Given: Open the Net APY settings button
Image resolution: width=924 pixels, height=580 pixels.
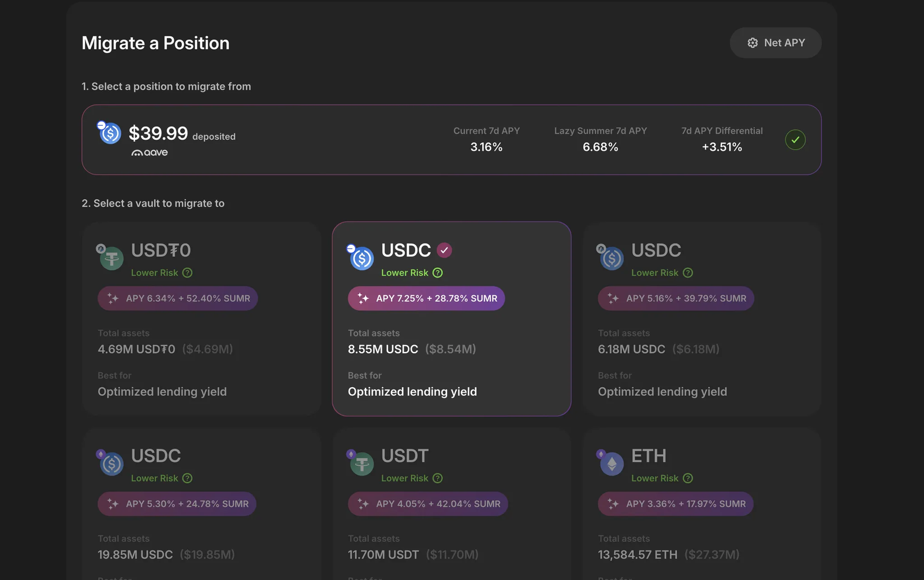Looking at the screenshot, I should tap(776, 43).
